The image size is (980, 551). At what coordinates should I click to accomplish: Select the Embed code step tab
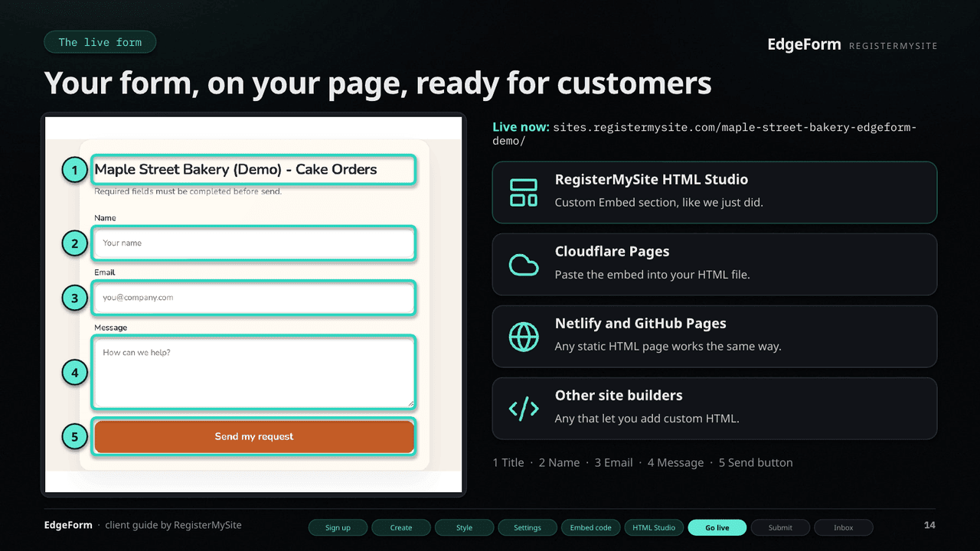[591, 527]
